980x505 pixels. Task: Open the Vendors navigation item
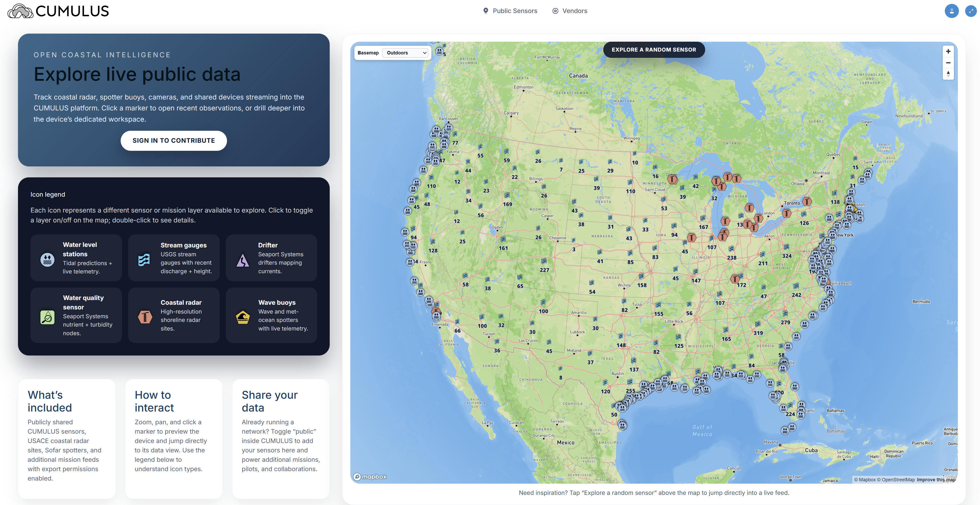tap(575, 11)
